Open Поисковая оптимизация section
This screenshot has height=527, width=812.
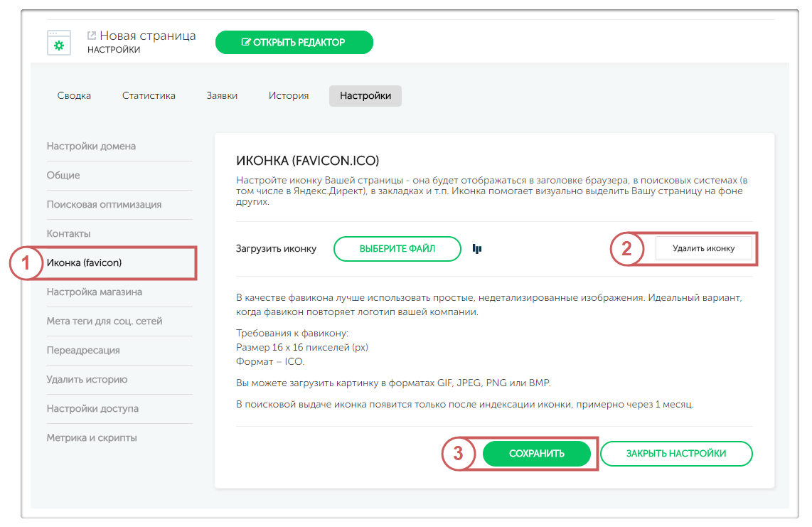(x=104, y=205)
